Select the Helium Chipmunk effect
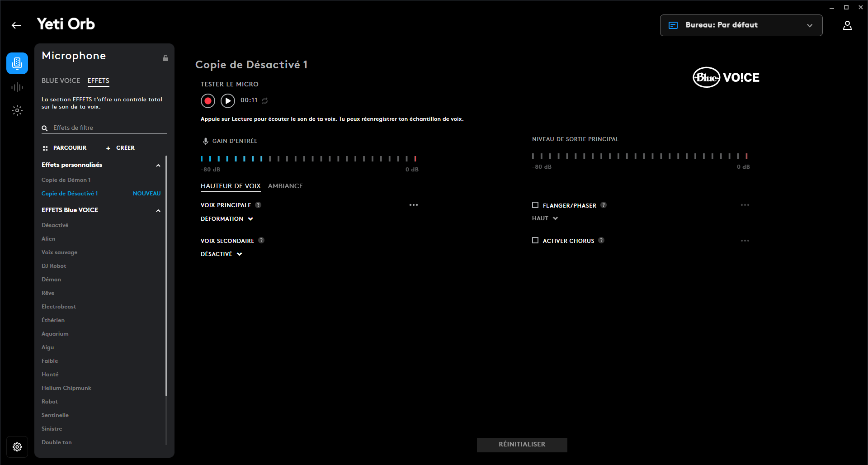The height and width of the screenshot is (465, 868). [x=66, y=388]
